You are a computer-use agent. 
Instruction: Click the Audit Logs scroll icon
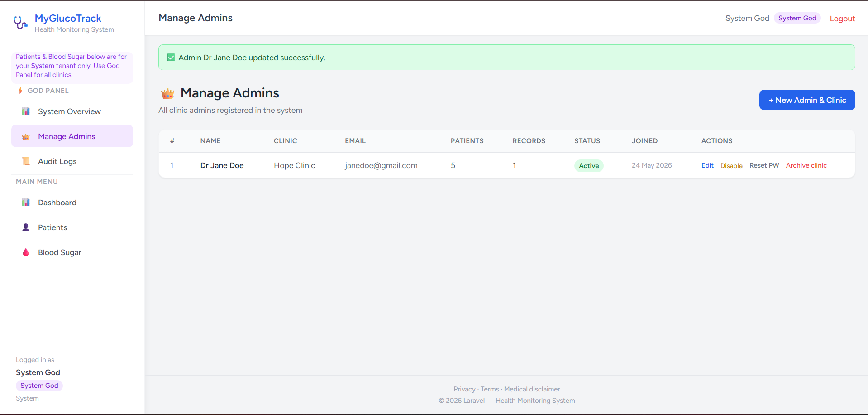click(x=26, y=161)
